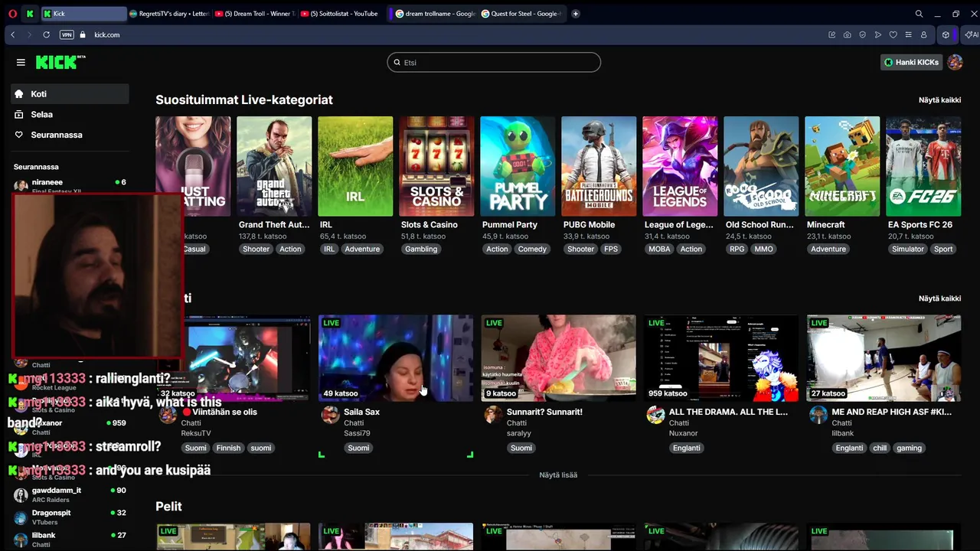Focus the Etsi search field
This screenshot has height=551, width=980.
494,63
